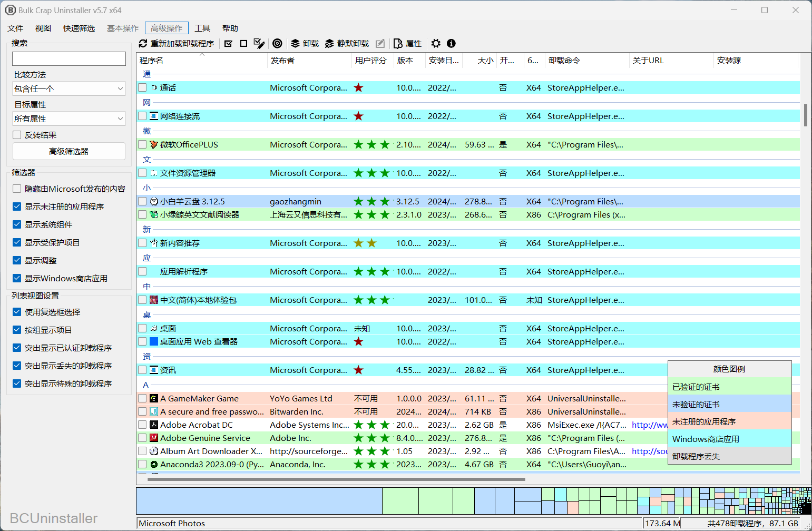
Task: Open the 快速筛选 menu
Action: click(x=79, y=28)
